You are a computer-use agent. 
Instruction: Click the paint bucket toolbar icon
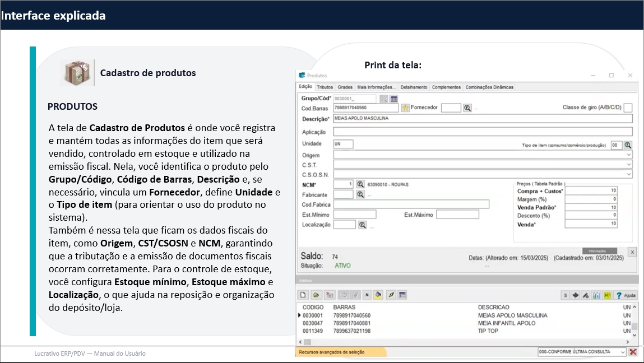[378, 295]
